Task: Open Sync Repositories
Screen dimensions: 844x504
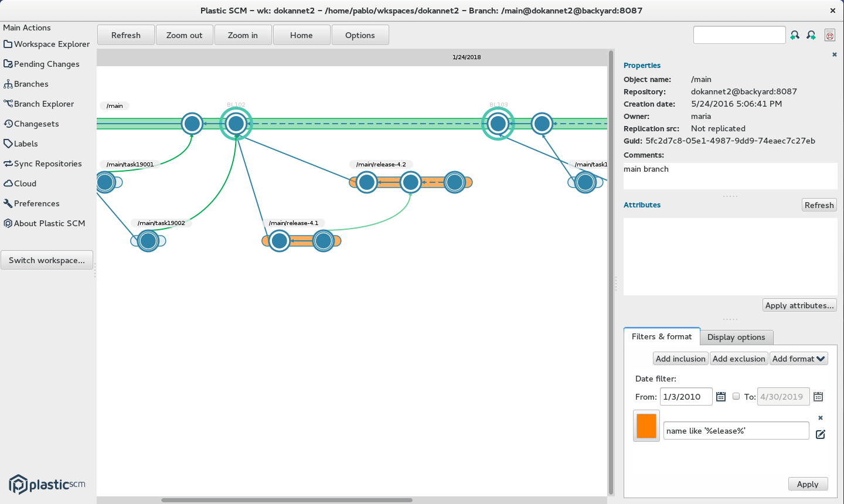Action: pyautogui.click(x=42, y=164)
